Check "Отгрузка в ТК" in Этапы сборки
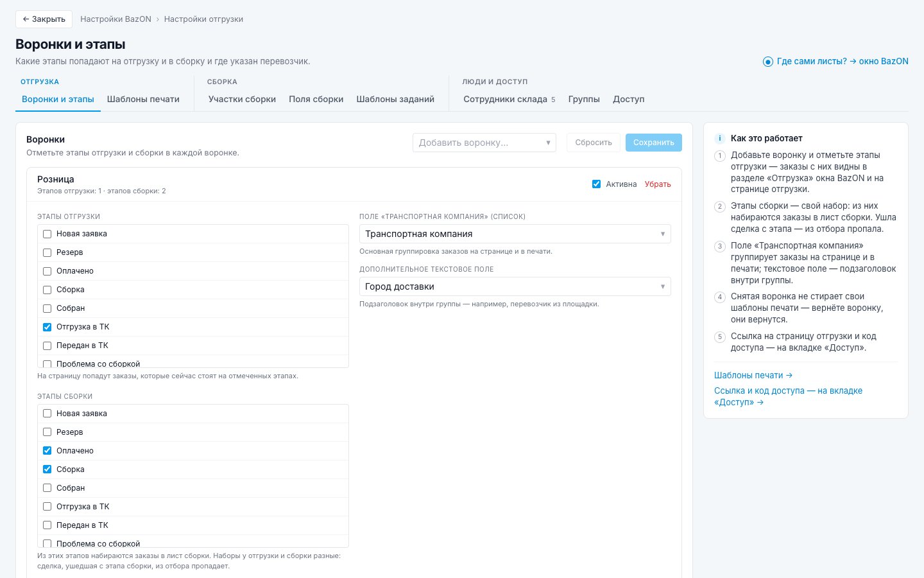924x578 pixels. [47, 507]
